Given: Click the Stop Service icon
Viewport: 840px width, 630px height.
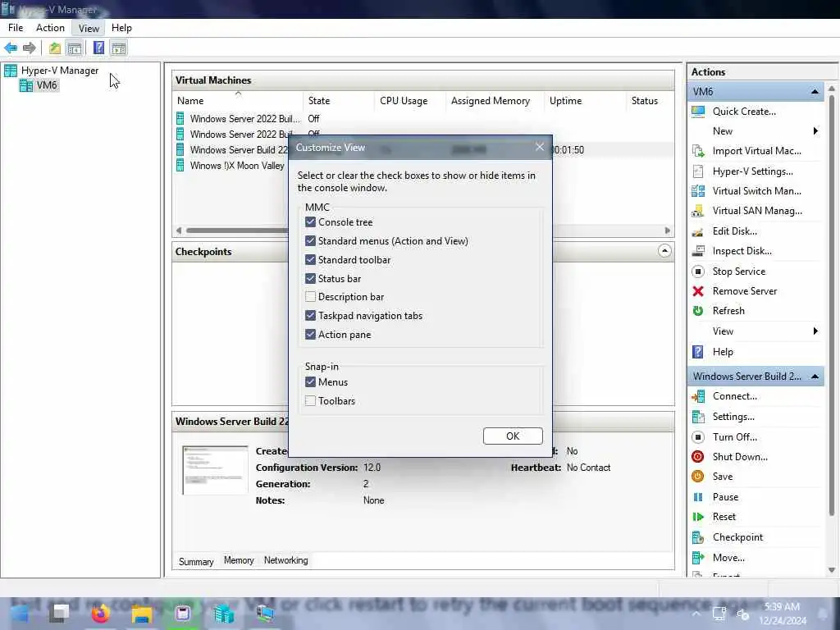Looking at the screenshot, I should point(698,272).
